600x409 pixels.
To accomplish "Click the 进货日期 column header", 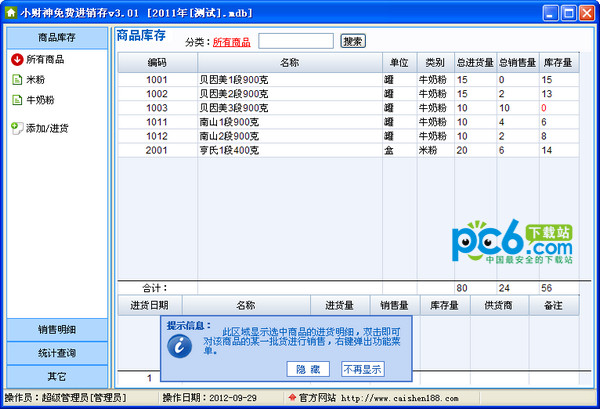I will pos(150,305).
